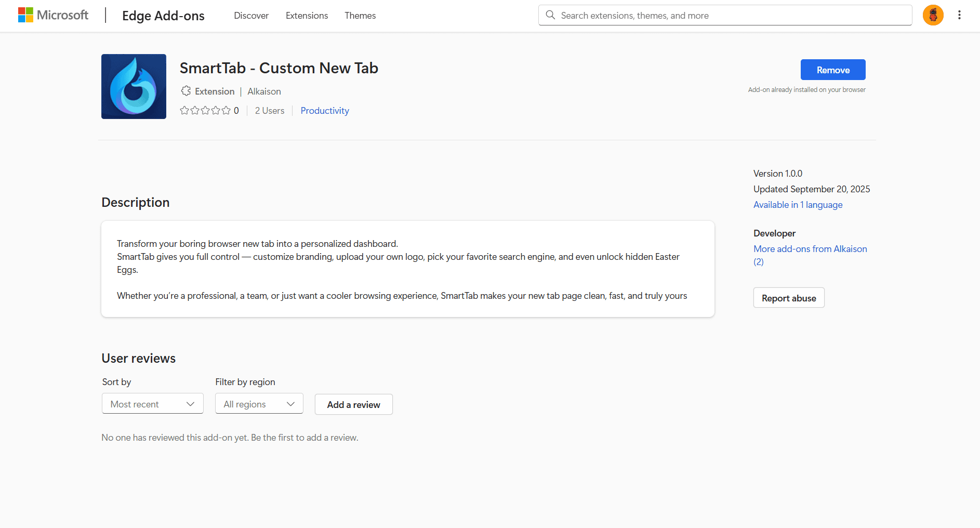Click the Microsoft logo icon
980x528 pixels.
[24, 15]
